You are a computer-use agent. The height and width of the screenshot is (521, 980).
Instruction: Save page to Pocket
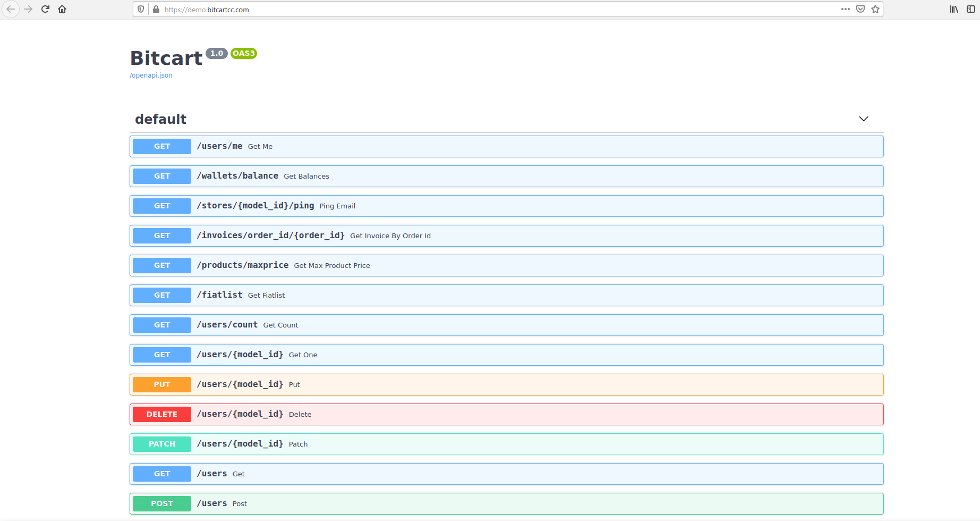(860, 9)
